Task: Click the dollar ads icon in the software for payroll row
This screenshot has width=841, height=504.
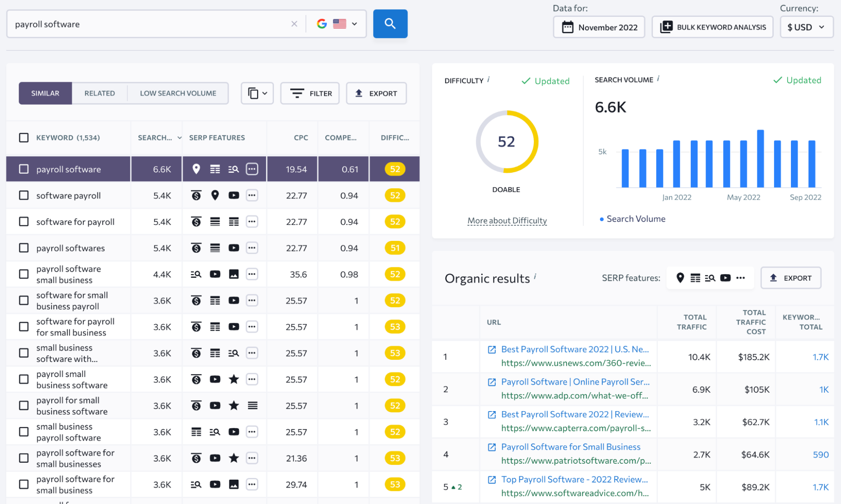Action: click(x=196, y=222)
